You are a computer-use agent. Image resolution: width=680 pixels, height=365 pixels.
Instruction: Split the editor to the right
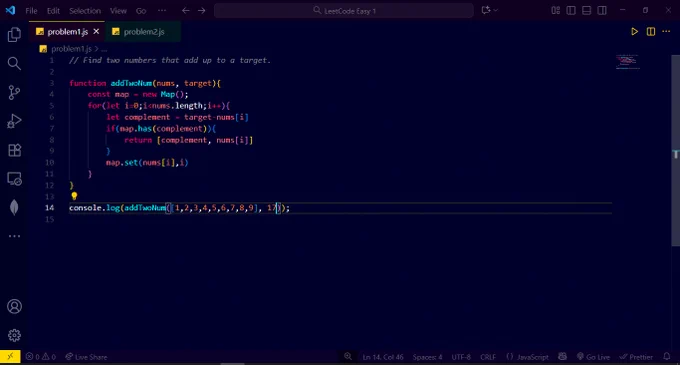tap(651, 32)
